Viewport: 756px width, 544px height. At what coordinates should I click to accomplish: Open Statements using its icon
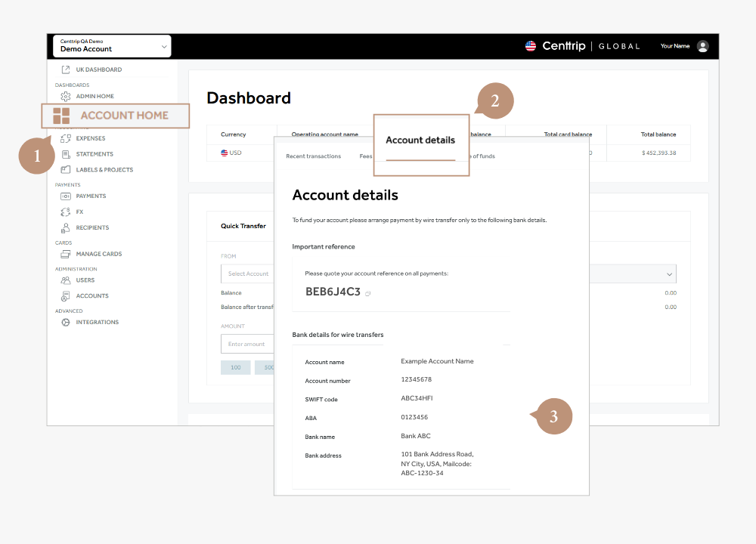pos(67,154)
